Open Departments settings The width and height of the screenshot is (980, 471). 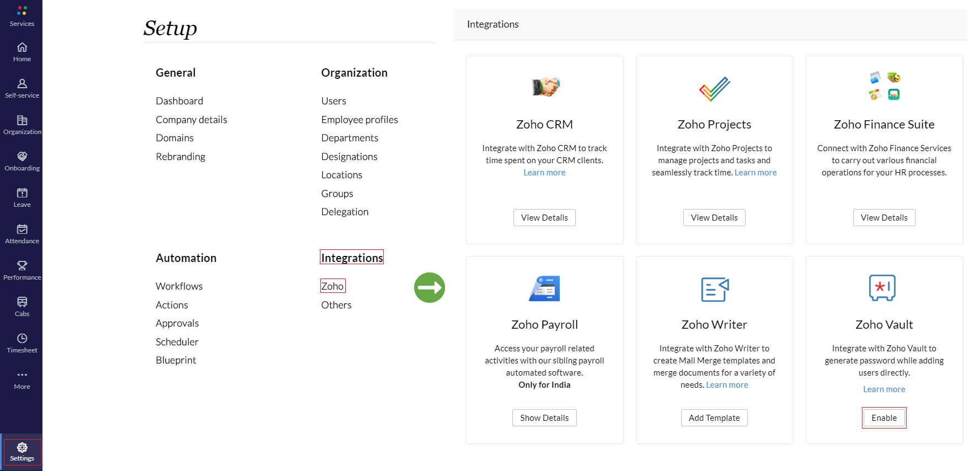350,138
